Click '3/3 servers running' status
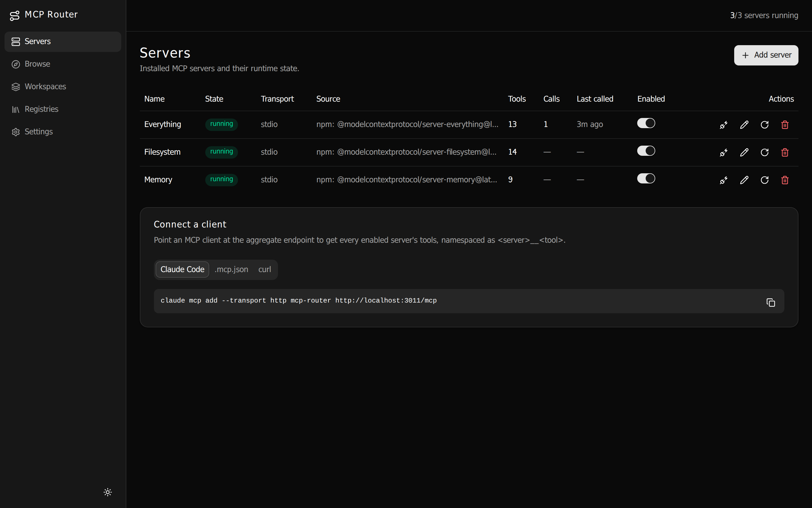The height and width of the screenshot is (508, 812). (x=764, y=16)
